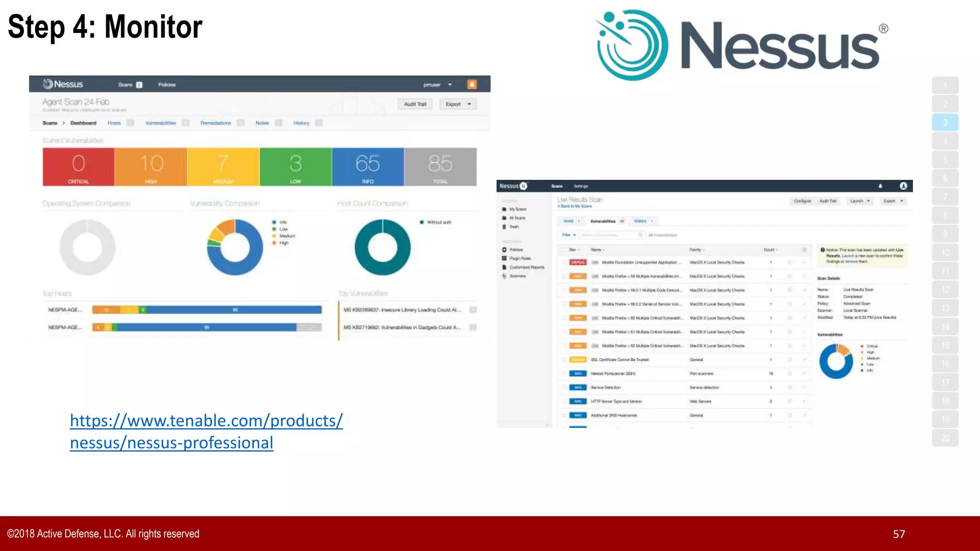Open the user profile avatar icon
This screenshot has height=551, width=980.
903,186
